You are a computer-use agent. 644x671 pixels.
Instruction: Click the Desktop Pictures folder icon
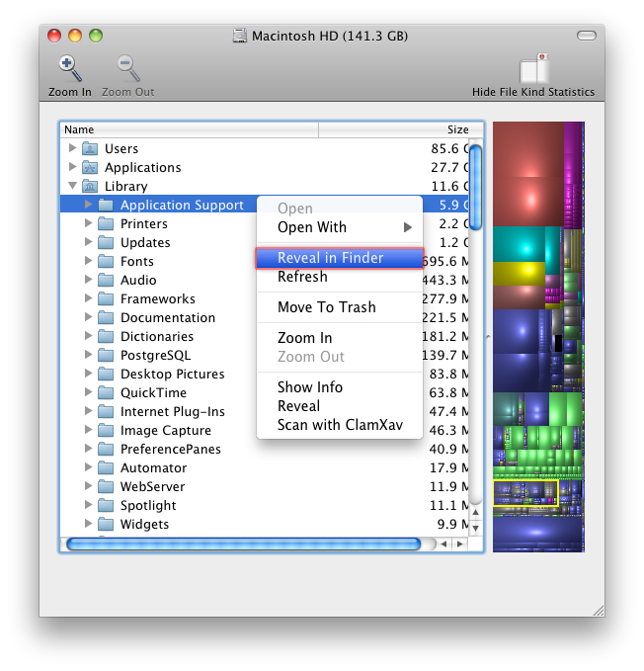pyautogui.click(x=106, y=374)
